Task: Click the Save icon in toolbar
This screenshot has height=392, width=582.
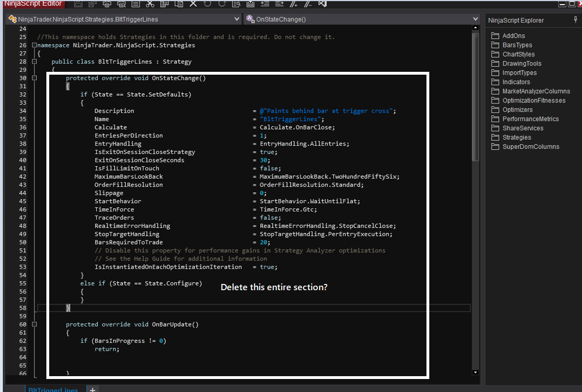Action: pyautogui.click(x=79, y=4)
